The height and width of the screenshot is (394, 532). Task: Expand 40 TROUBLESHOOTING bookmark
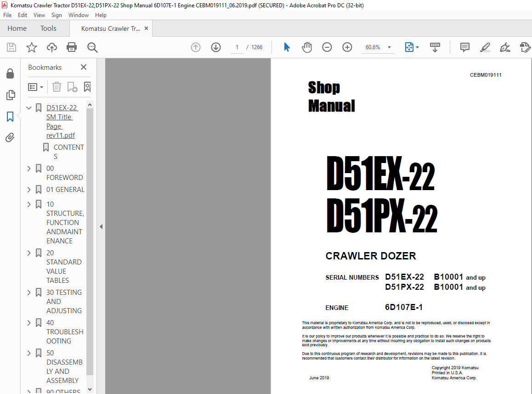pyautogui.click(x=29, y=323)
